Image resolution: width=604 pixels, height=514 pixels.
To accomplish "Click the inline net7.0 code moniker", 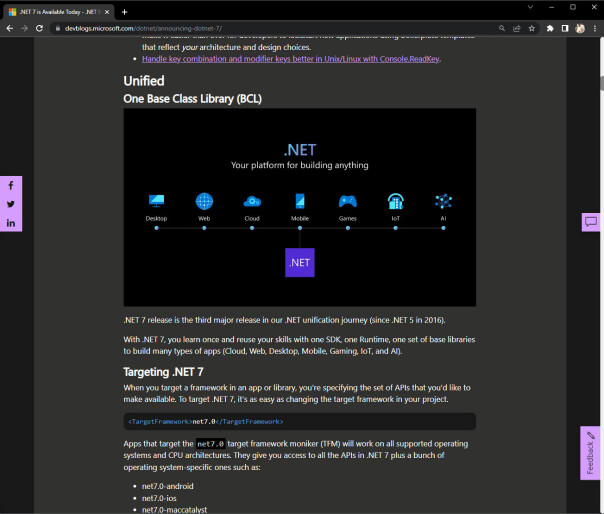I will pos(210,444).
